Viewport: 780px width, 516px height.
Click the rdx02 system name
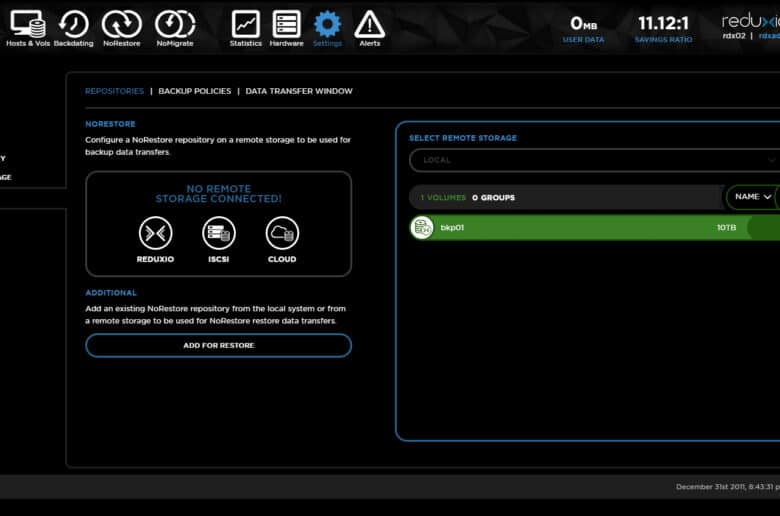click(734, 36)
